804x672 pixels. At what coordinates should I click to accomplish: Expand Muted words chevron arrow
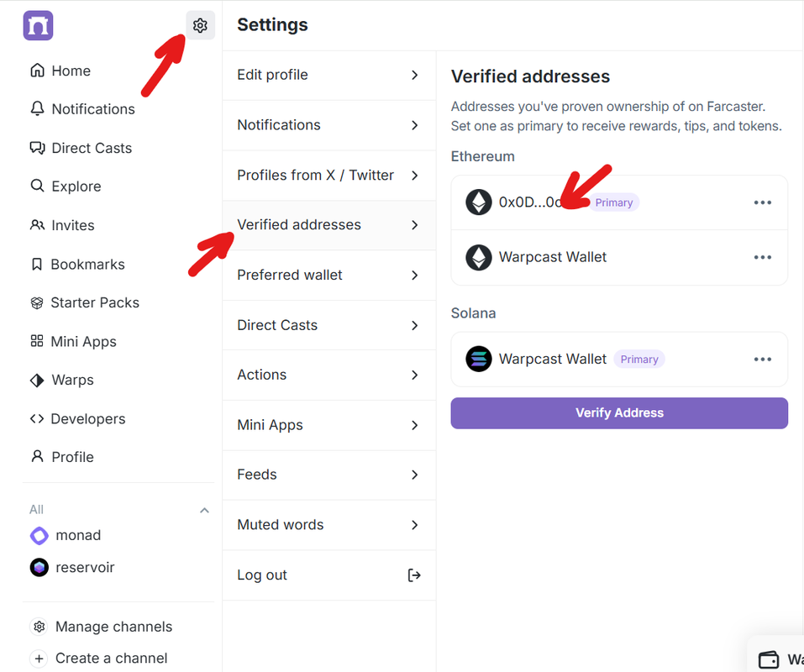tap(415, 525)
